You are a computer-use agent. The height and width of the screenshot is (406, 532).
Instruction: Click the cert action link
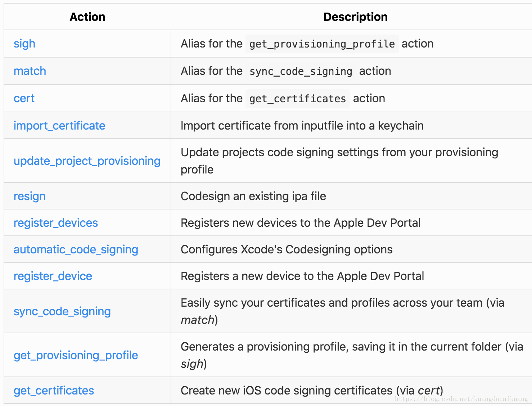coord(24,98)
